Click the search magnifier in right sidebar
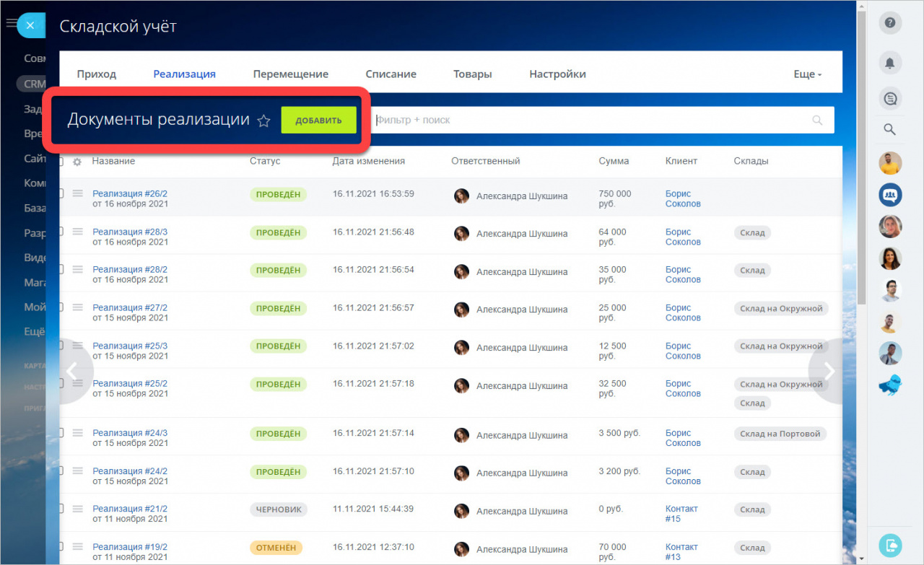This screenshot has height=565, width=924. tap(890, 130)
